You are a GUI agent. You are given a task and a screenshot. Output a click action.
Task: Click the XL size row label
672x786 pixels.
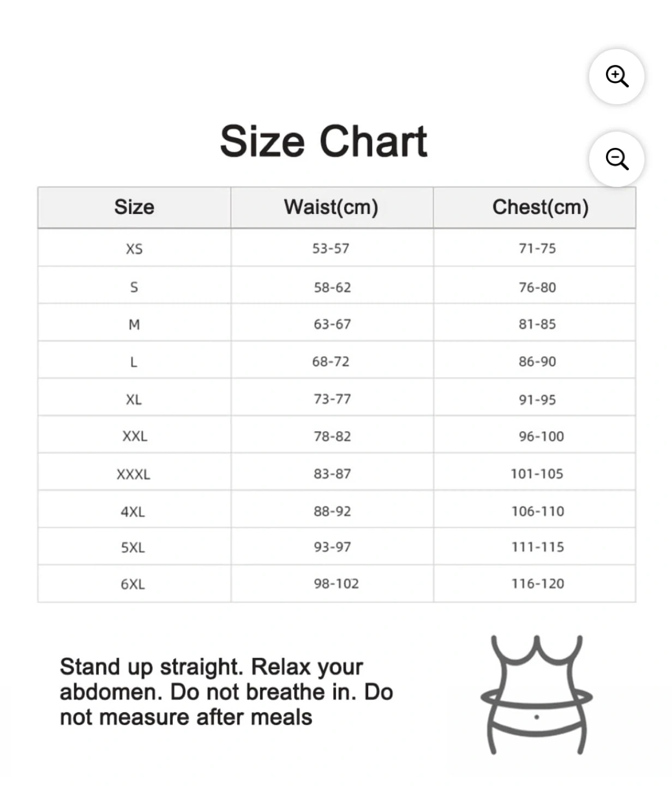tap(134, 400)
